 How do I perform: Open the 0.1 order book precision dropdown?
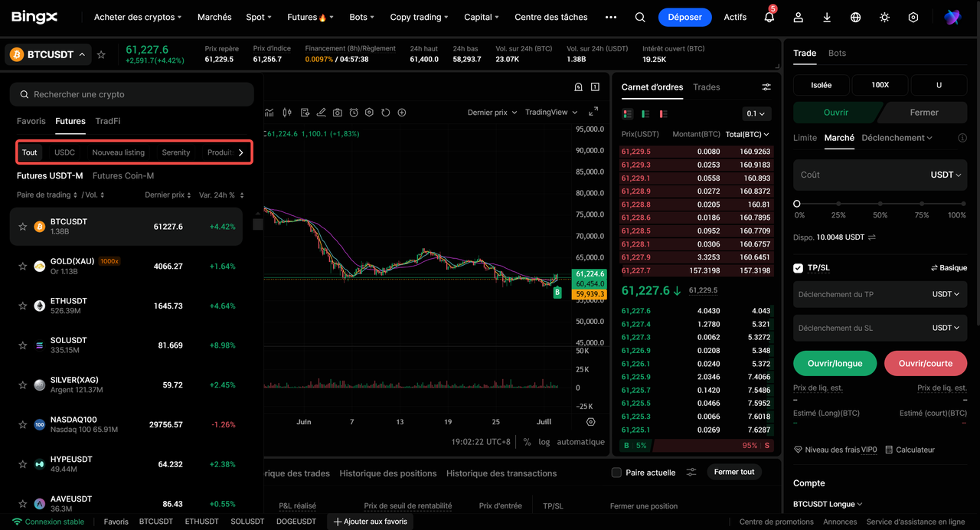click(x=756, y=113)
